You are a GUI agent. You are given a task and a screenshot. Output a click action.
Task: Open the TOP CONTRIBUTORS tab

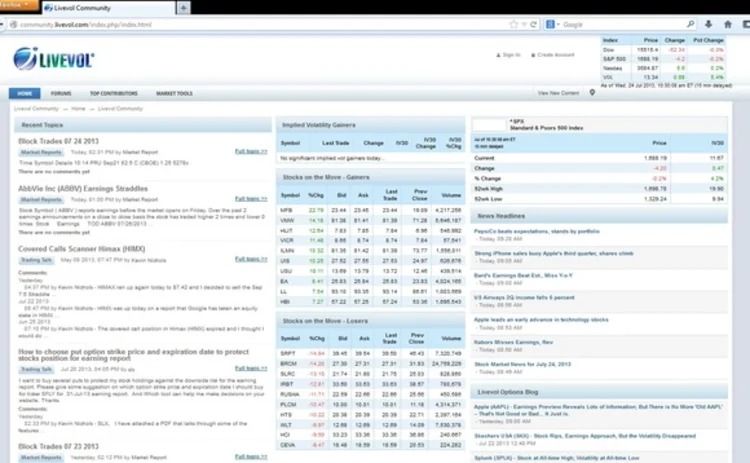[x=113, y=93]
